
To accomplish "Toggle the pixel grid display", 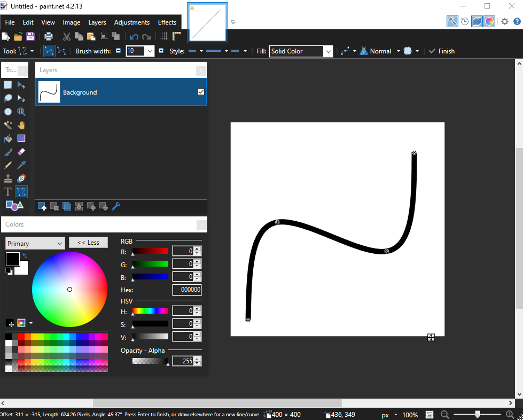I will point(164,36).
